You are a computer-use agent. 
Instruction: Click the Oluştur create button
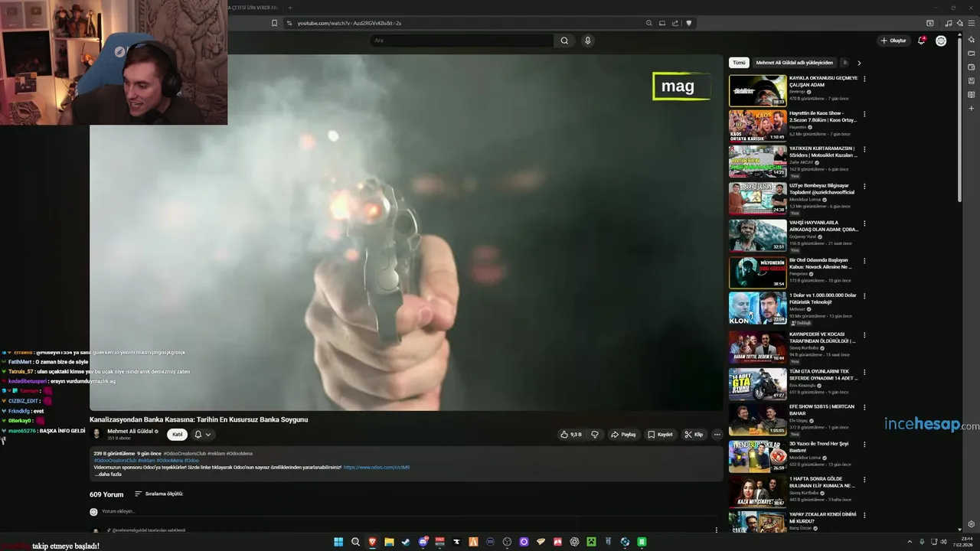coord(893,41)
